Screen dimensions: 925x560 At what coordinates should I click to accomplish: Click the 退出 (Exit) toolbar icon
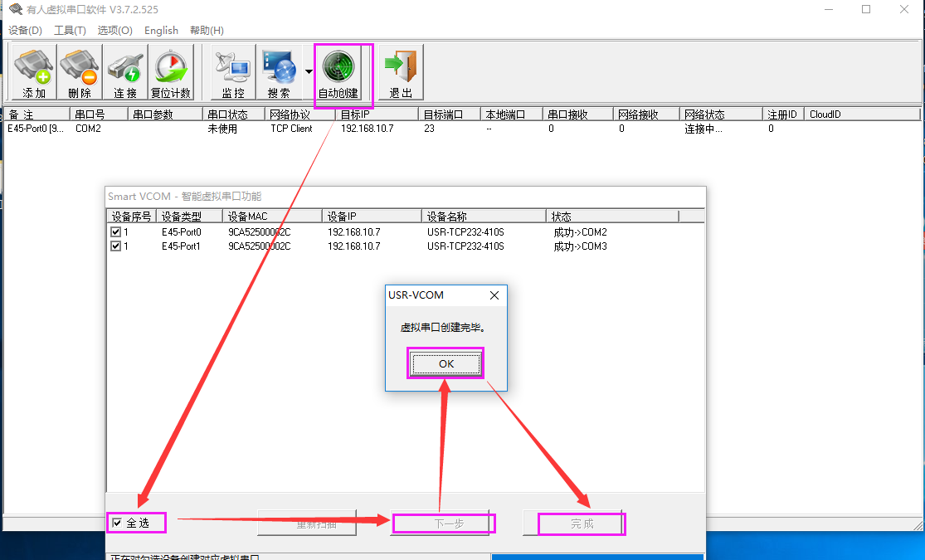click(401, 73)
